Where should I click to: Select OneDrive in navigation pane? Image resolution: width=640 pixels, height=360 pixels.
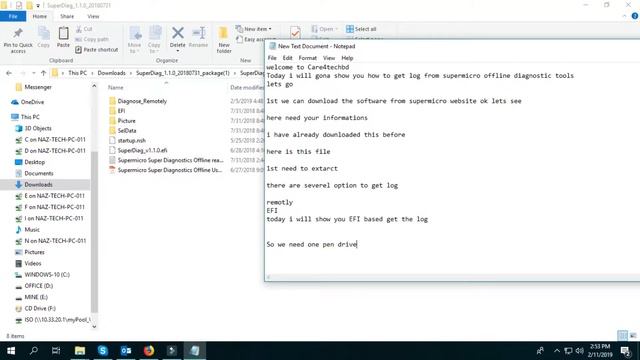[x=32, y=102]
